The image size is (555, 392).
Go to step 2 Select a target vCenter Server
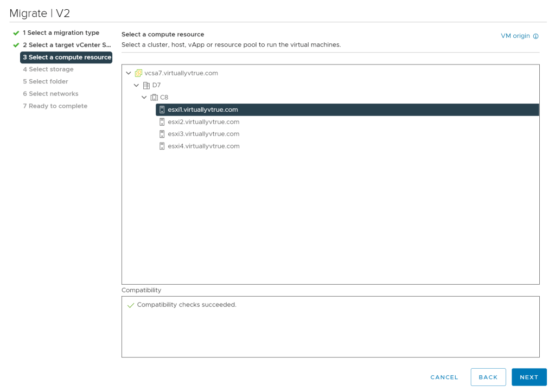[67, 45]
